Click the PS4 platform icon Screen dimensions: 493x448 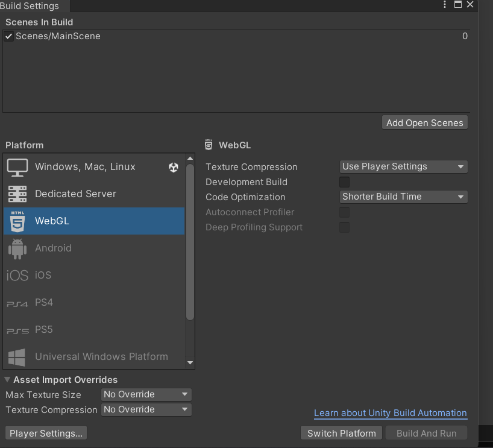pos(17,303)
